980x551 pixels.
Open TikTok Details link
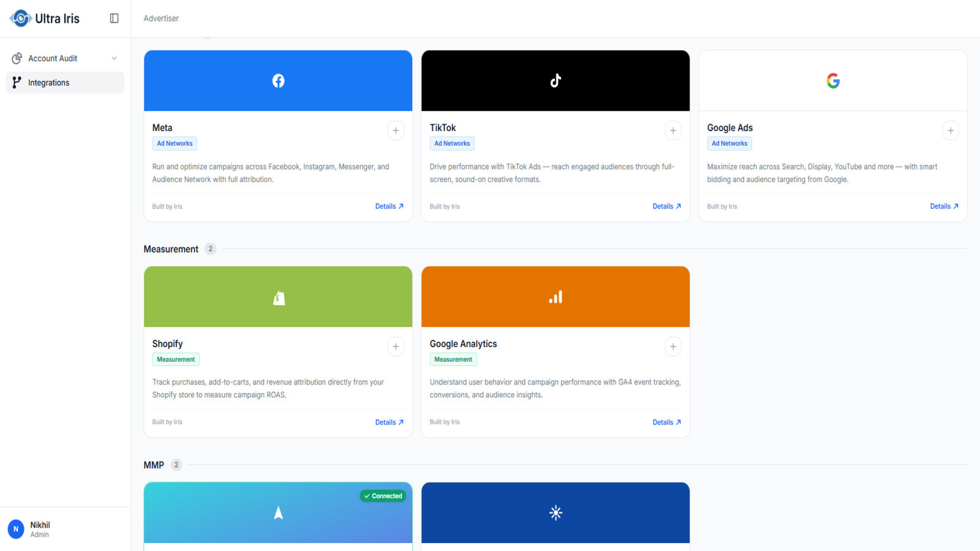pyautogui.click(x=667, y=206)
